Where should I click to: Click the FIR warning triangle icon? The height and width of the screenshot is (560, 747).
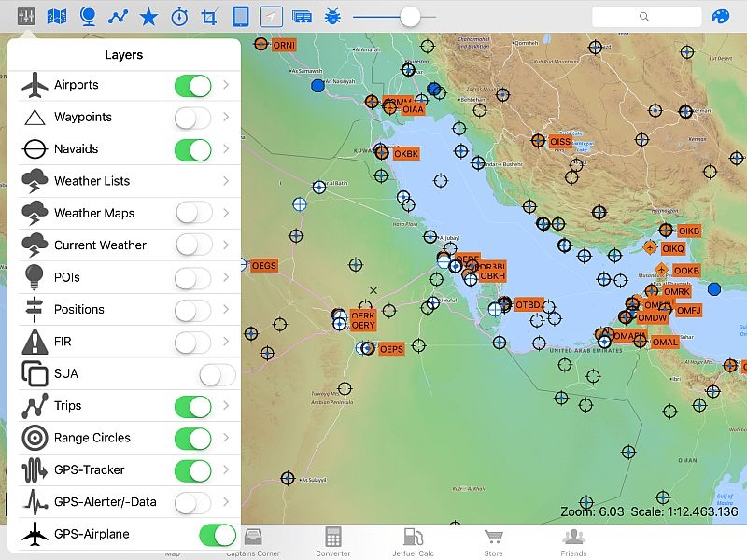35,342
